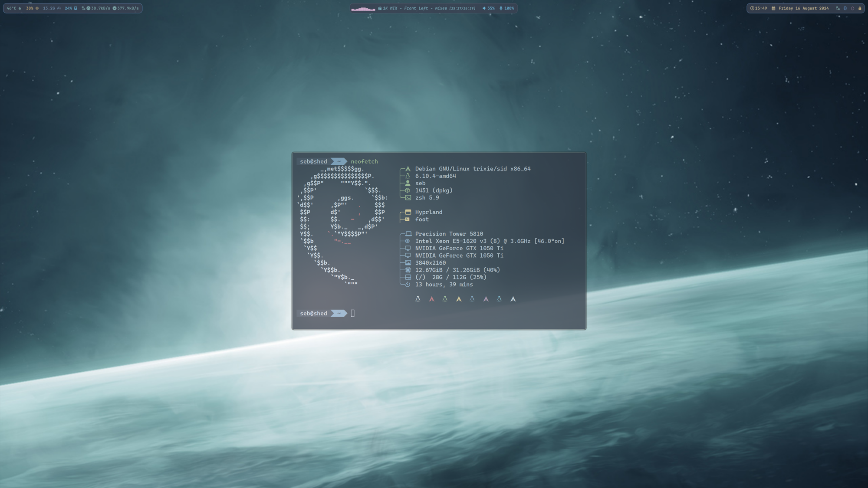Click the lock screen icon
868x488 pixels.
pyautogui.click(x=859, y=8)
